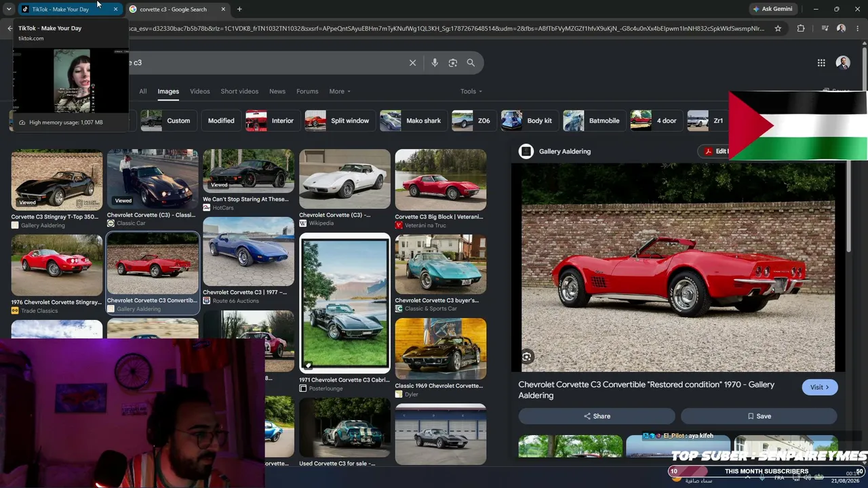The height and width of the screenshot is (488, 868).
Task: Go back with the browser back arrow
Action: click(9, 28)
